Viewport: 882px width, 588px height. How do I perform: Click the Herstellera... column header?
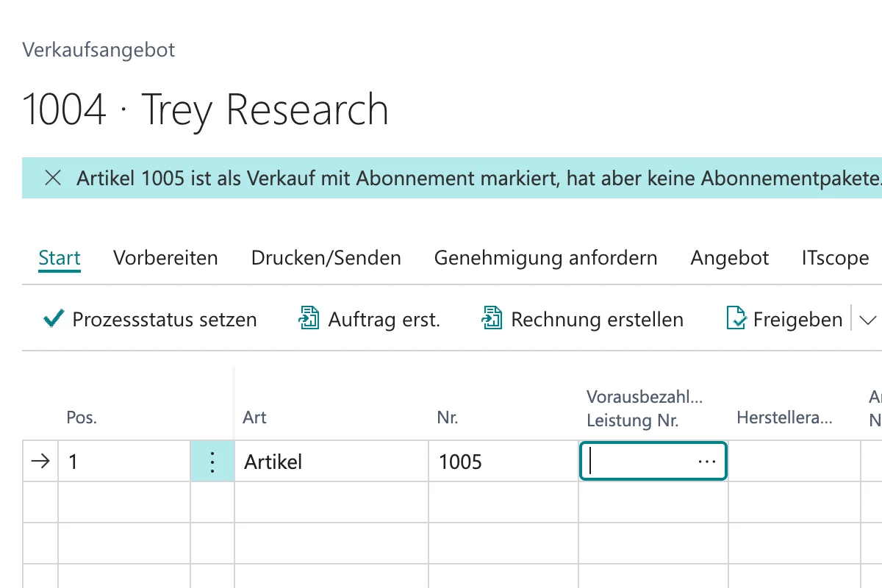pos(784,418)
